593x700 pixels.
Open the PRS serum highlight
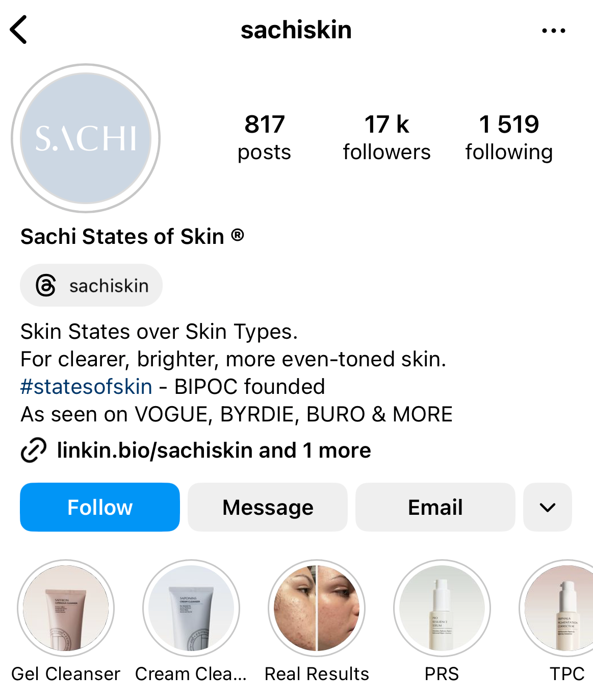(442, 608)
